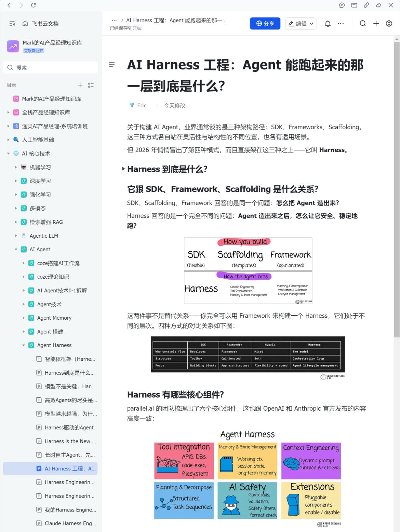400x532 pixels.
Task: Click the 人工智能基础 magnifier icon
Action: [16, 140]
